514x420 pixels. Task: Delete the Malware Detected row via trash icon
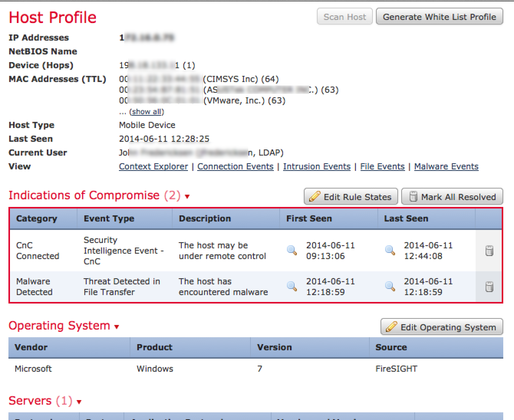point(489,287)
